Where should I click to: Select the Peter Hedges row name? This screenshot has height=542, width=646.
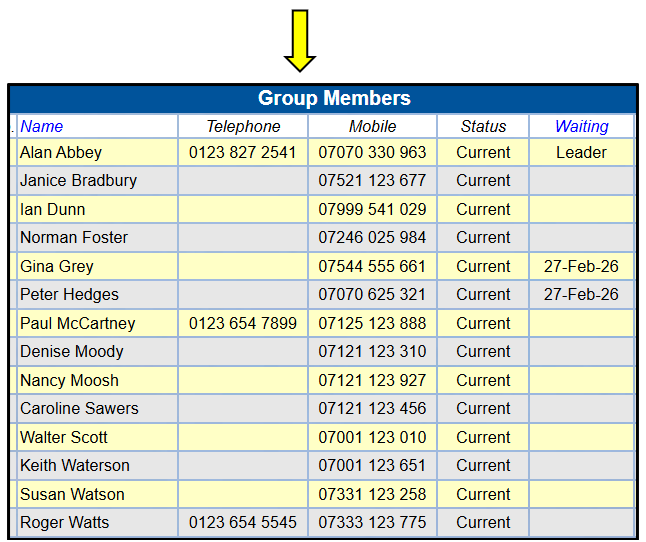click(69, 294)
